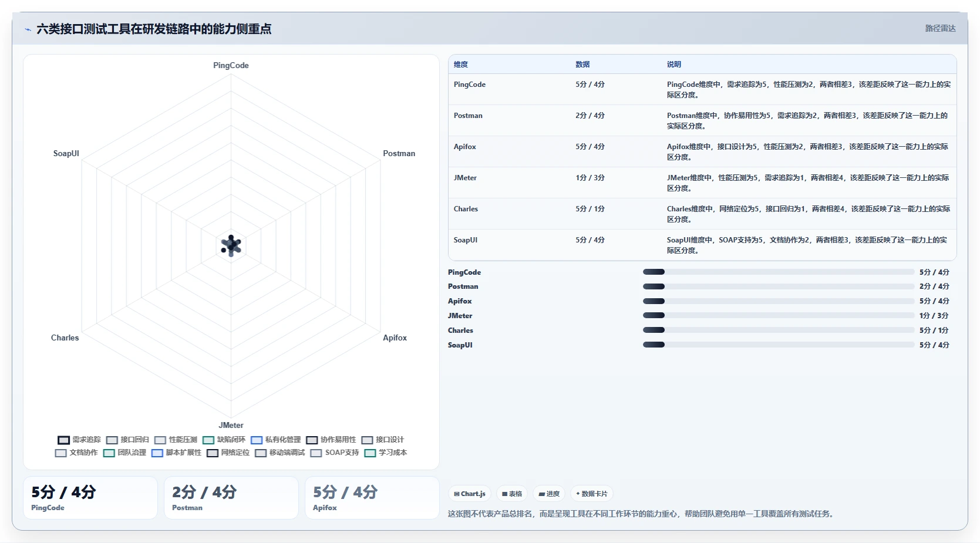Click the Apifox progress bar

point(779,301)
